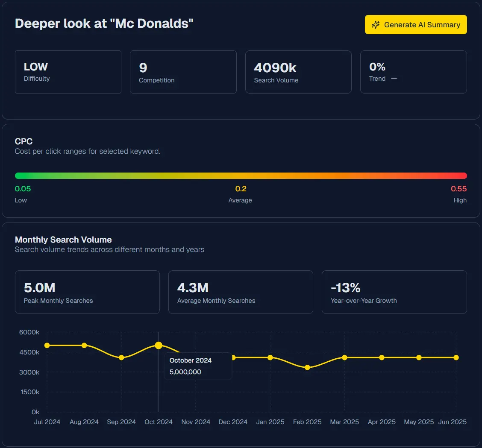Click the Jun 2025 data point
This screenshot has width=482, height=448.
click(456, 357)
